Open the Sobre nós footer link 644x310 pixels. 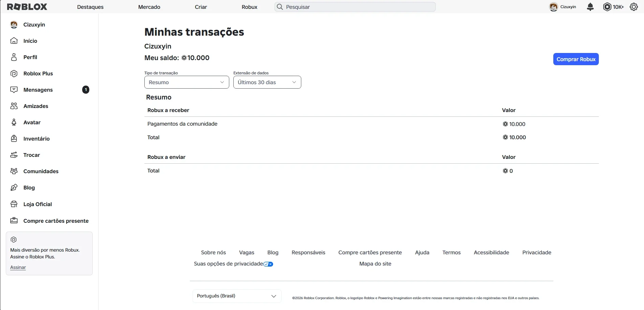pyautogui.click(x=213, y=252)
